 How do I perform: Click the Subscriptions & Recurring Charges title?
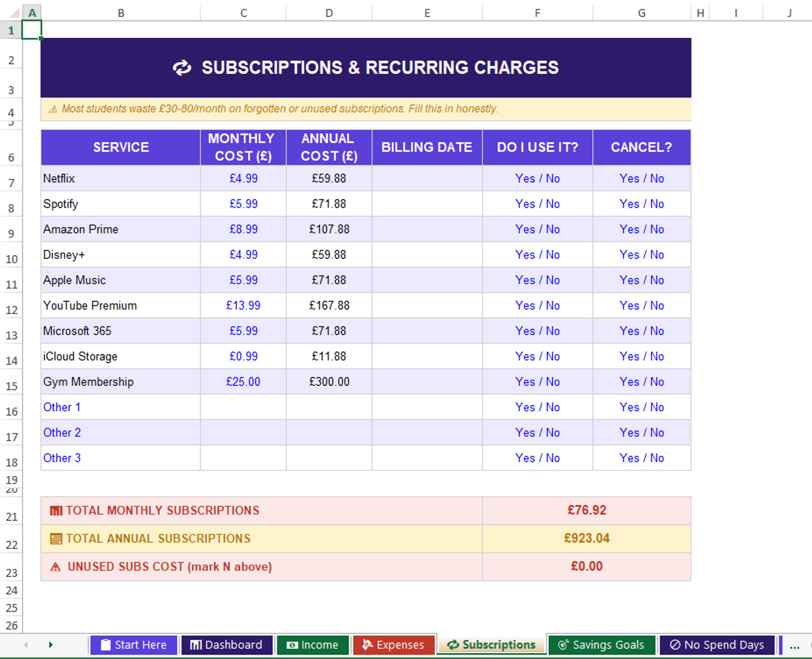(x=366, y=68)
